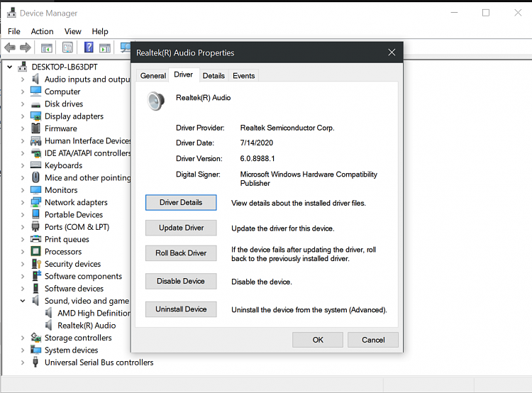532x393 pixels.
Task: Click the Keyboards category icon
Action: pyautogui.click(x=35, y=165)
